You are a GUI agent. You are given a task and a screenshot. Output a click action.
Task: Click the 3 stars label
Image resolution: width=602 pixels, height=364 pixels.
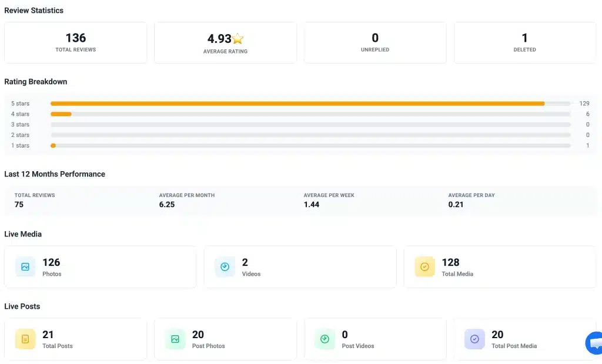20,125
